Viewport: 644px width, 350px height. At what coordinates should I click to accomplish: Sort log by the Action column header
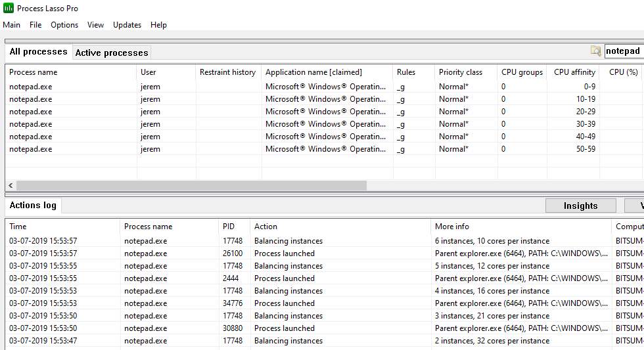pos(265,227)
